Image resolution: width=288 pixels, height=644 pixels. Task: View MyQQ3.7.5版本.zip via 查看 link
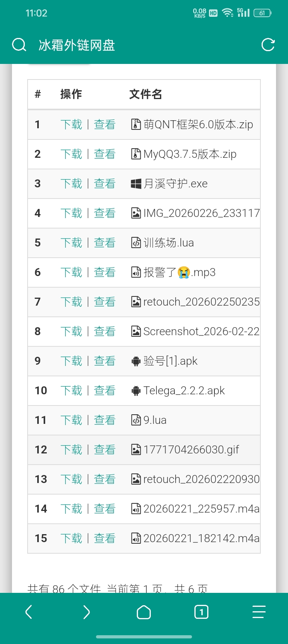104,154
